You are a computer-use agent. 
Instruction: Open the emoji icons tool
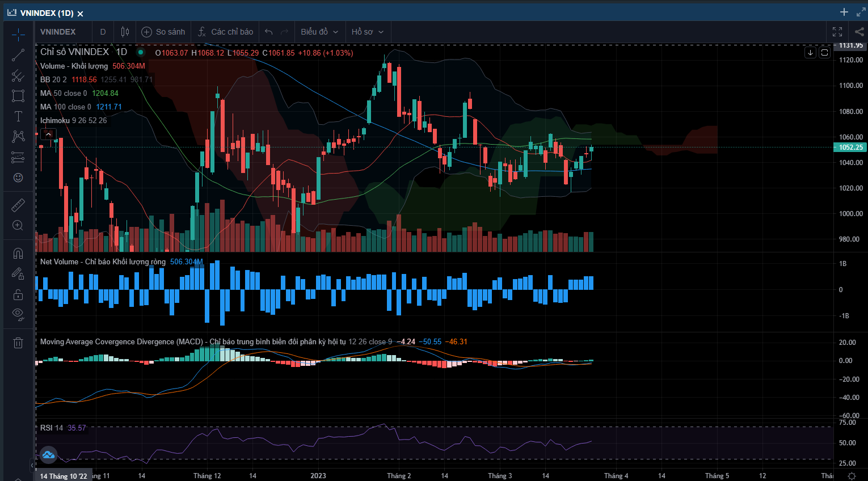(18, 178)
